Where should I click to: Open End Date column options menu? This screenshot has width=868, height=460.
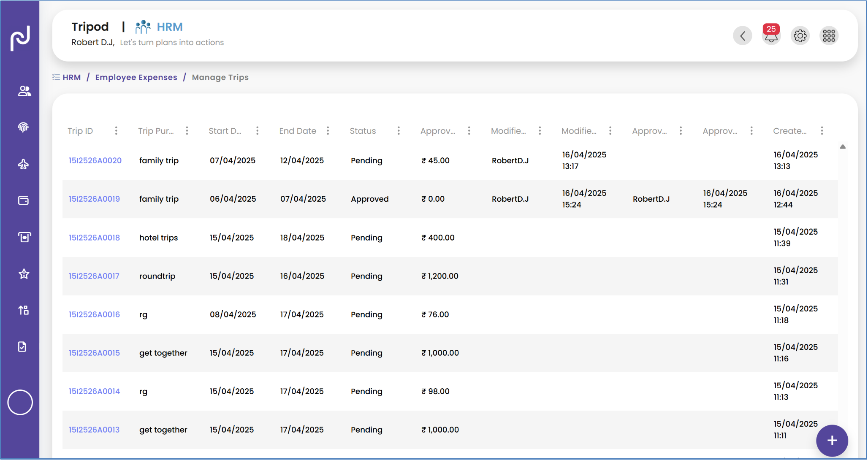point(328,131)
